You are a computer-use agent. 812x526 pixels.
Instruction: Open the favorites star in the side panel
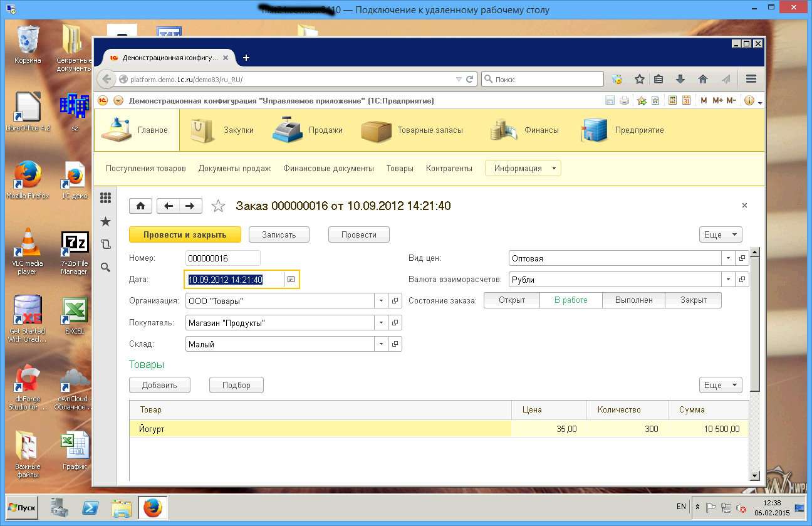pyautogui.click(x=105, y=221)
